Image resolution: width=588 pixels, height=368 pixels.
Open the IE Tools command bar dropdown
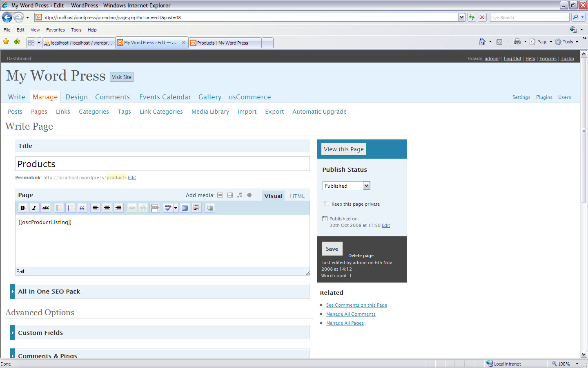(x=566, y=42)
